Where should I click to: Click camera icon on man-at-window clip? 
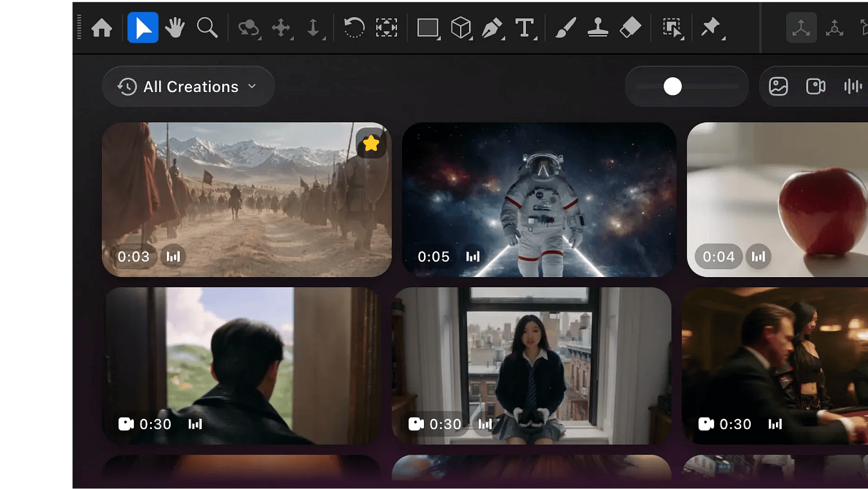click(126, 424)
